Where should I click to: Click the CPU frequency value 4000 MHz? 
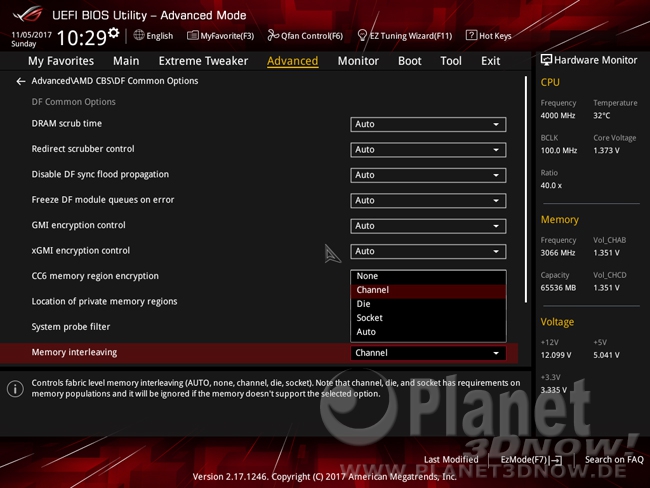pos(558,116)
